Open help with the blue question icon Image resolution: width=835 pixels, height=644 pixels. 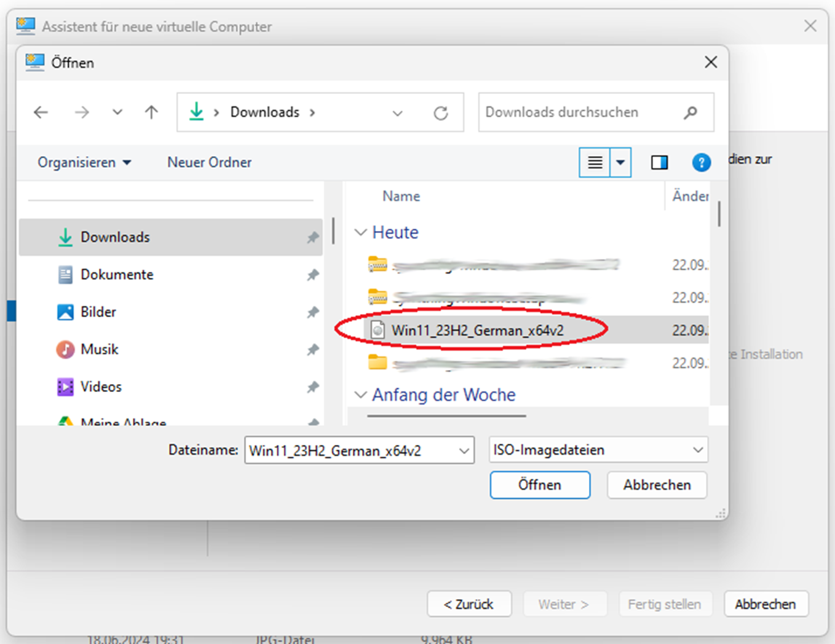click(701, 162)
